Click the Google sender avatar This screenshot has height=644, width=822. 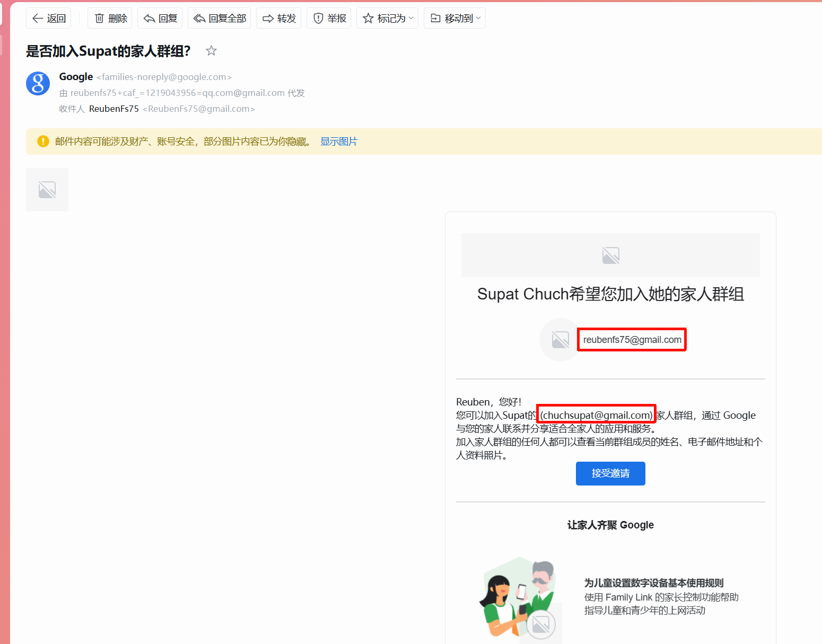38,84
